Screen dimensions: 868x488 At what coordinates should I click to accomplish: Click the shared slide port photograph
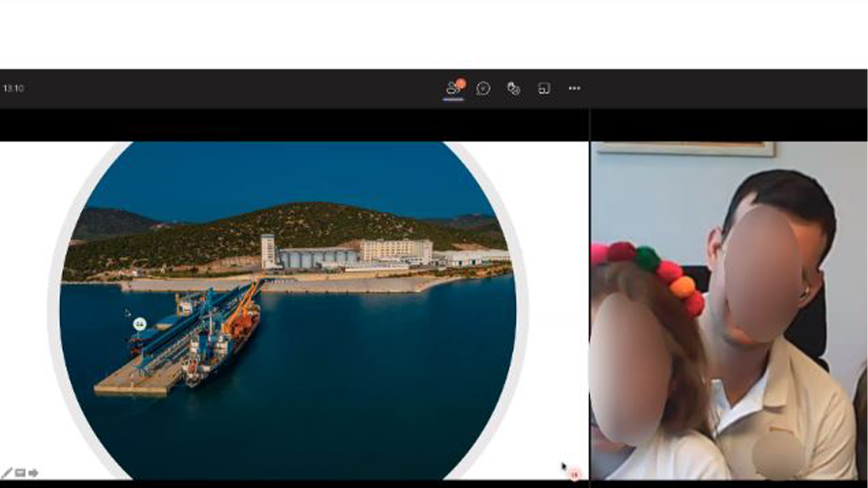288,310
